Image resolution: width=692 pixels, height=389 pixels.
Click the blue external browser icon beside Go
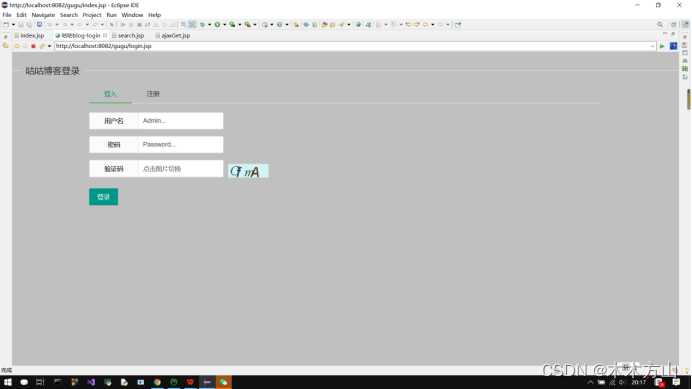tap(673, 46)
